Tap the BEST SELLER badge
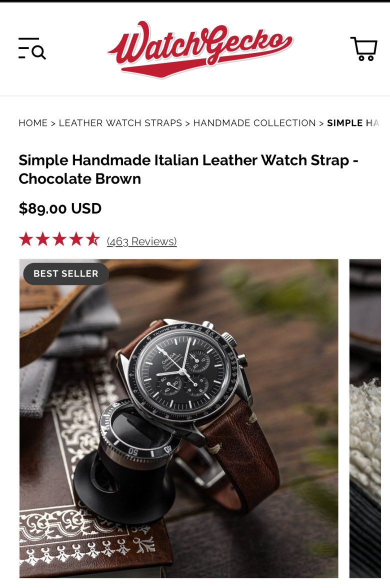Viewport: 390px width, 588px height. coord(66,274)
